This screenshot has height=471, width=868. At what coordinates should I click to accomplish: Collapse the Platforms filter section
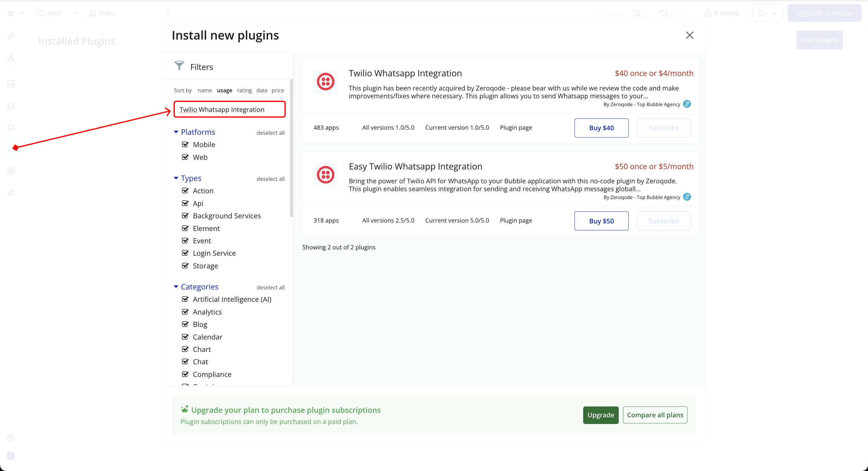176,132
